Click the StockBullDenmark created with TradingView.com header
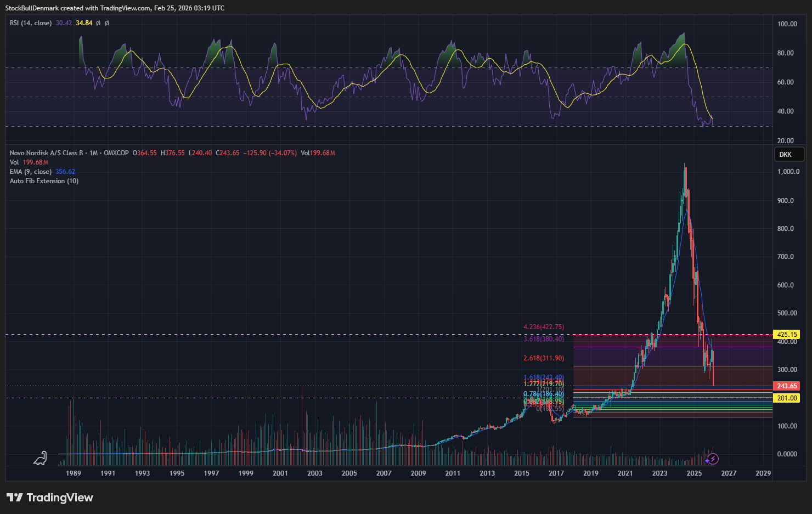Screen dimensions: 812x514 115,8
